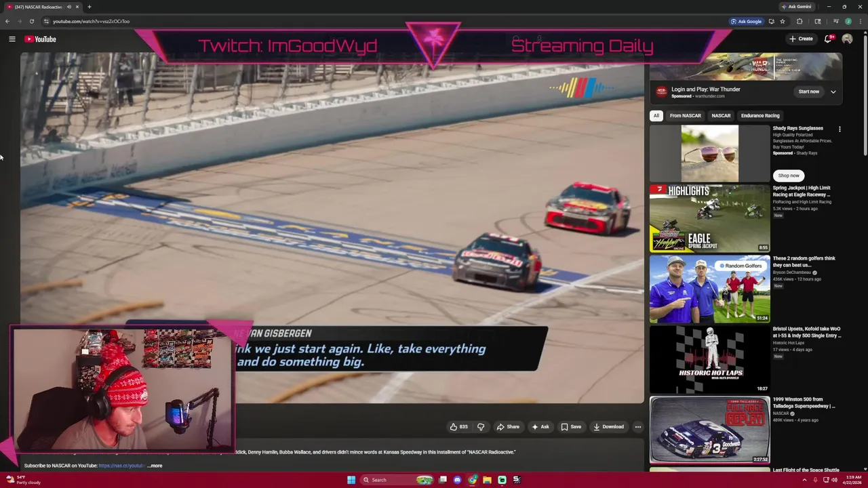Screen dimensions: 868x488
Task: Open the nas.cr subscribe link in description
Action: 121,466
